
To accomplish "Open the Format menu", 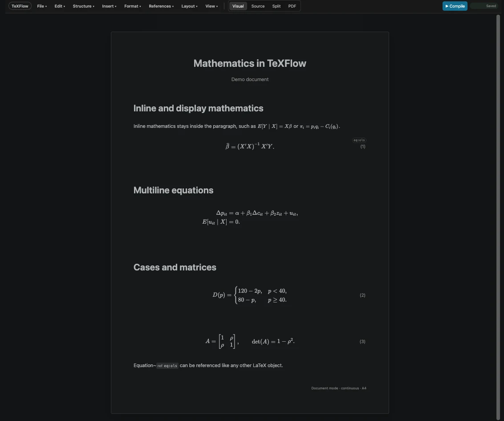I will coord(132,6).
